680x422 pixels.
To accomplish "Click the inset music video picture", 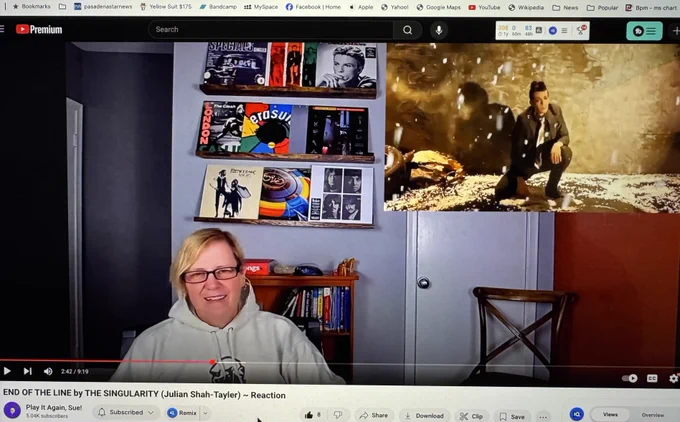I will tap(532, 127).
